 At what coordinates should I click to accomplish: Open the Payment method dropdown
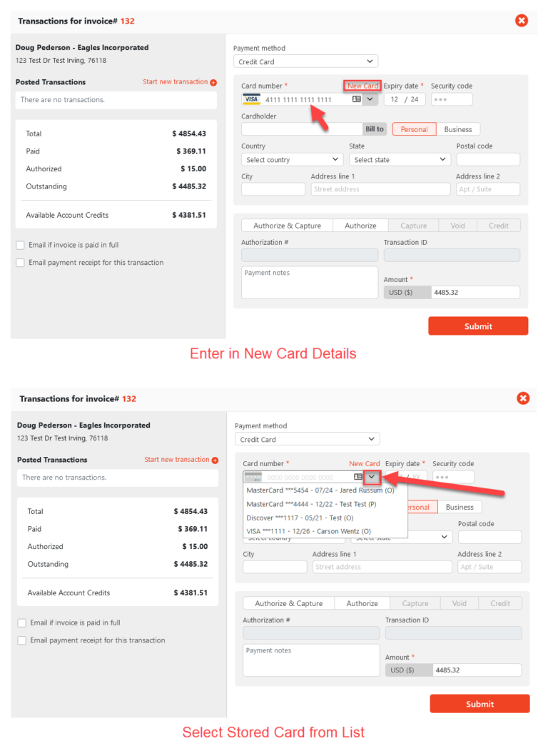[x=305, y=61]
